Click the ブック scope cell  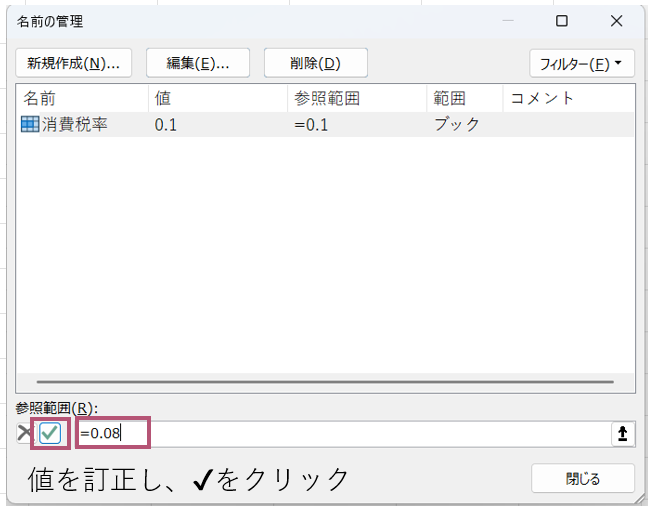click(x=457, y=124)
